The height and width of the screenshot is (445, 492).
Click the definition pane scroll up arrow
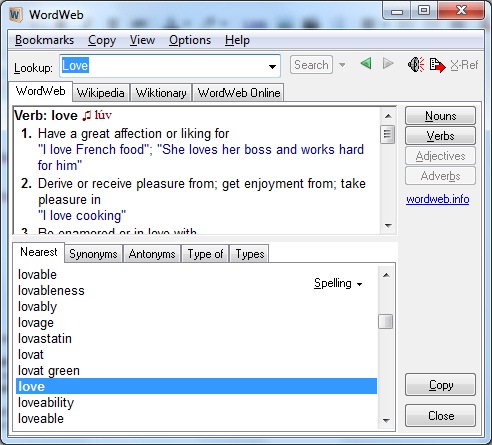tap(388, 116)
